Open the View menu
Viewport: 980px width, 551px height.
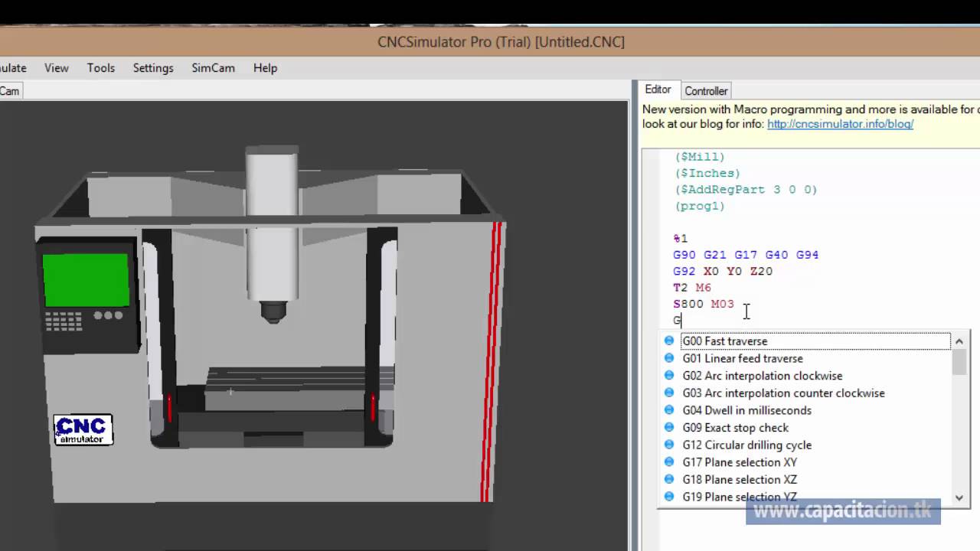pos(56,67)
